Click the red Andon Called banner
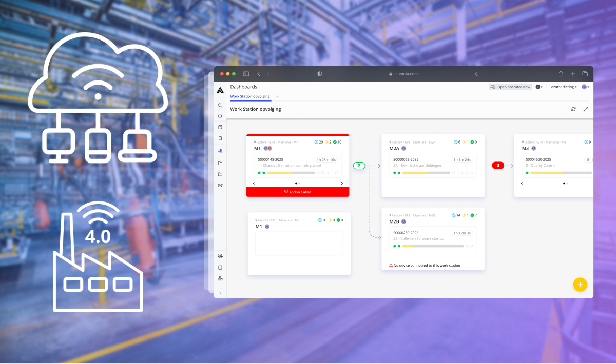The height and width of the screenshot is (364, 616). click(298, 191)
